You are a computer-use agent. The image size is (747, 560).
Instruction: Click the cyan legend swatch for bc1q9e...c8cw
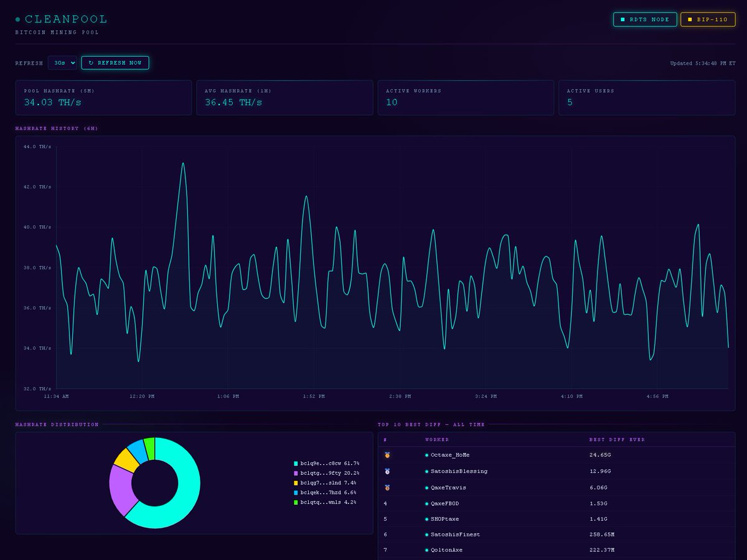(x=296, y=464)
